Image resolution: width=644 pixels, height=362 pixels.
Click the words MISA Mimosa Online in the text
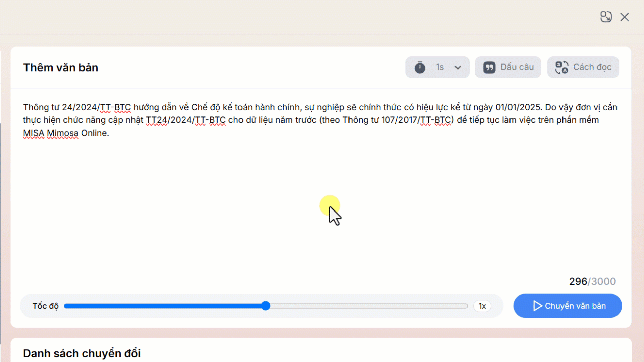tap(66, 133)
